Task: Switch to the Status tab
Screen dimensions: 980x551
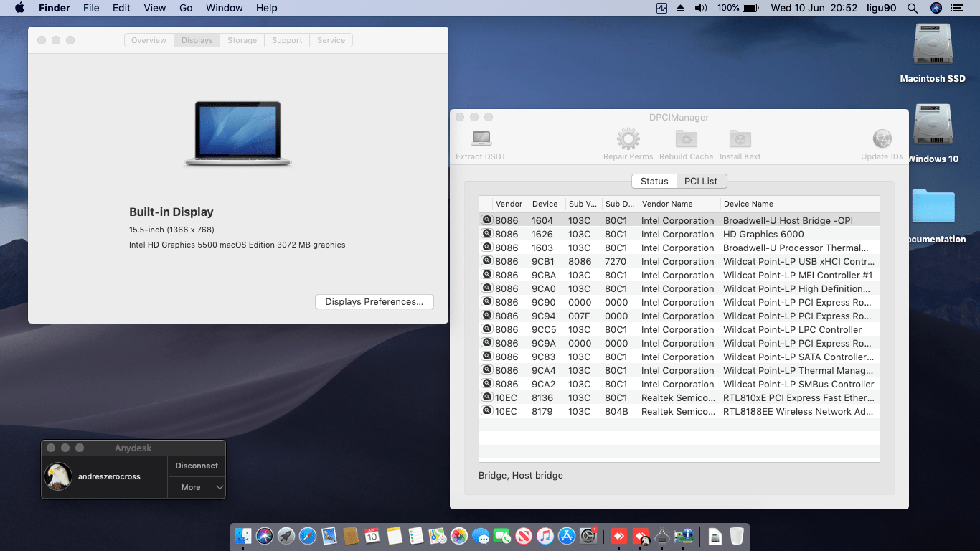Action: coord(654,181)
